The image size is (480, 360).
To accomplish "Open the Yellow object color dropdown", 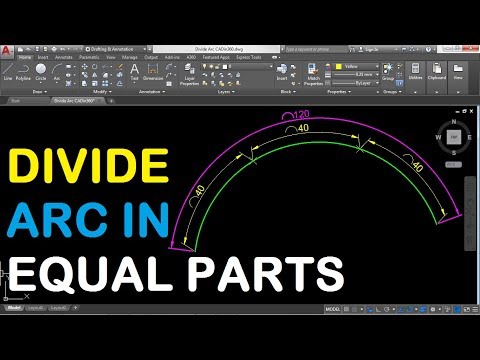I will tap(356, 66).
